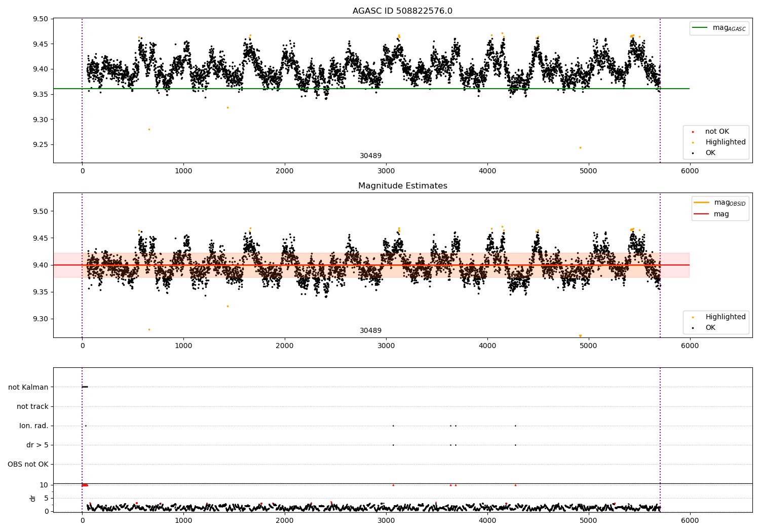Click the green mag AGASC horizontal line

(371, 89)
